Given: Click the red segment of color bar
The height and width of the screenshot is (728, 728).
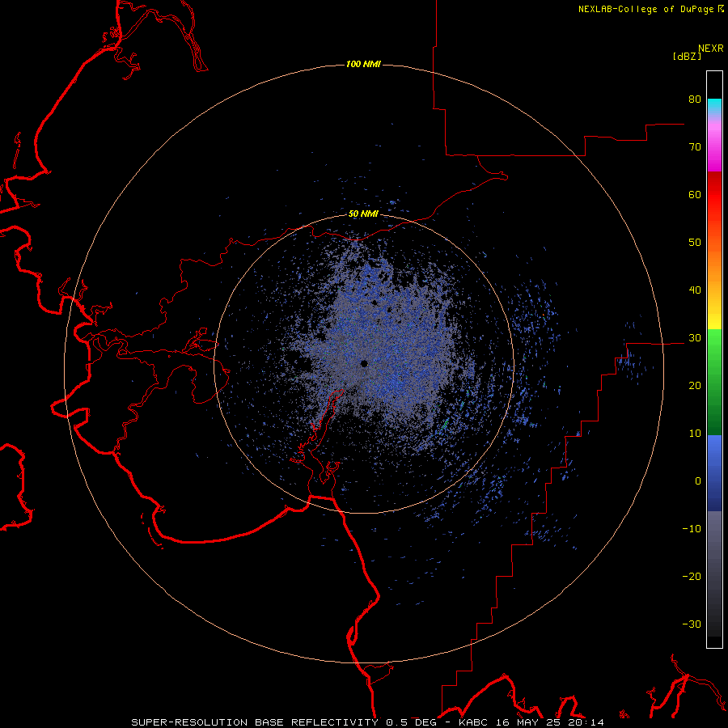Looking at the screenshot, I should (714, 195).
